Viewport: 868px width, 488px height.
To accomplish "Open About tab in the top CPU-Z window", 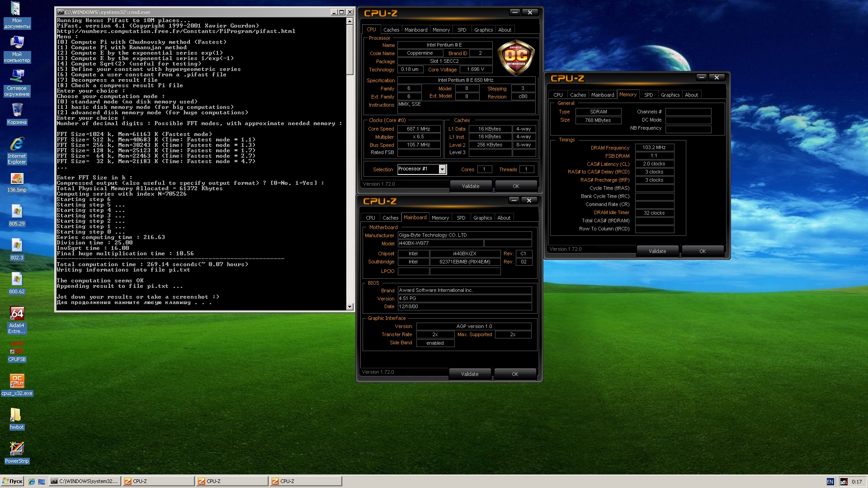I will click(505, 30).
